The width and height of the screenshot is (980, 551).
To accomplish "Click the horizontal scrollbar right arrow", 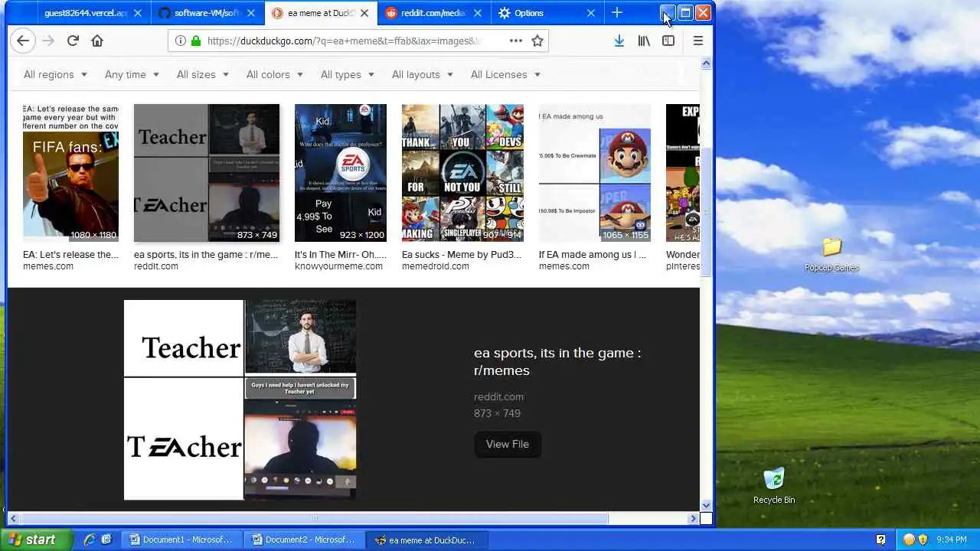I will point(693,518).
